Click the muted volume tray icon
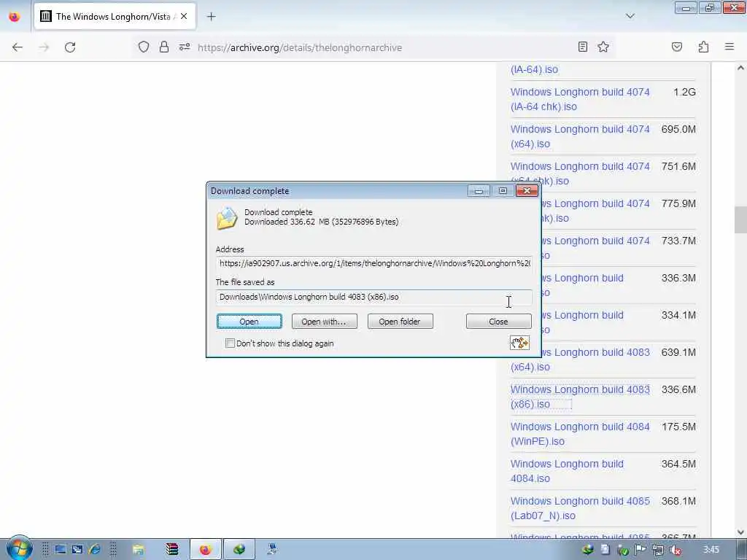Viewport: 747px width, 560px height. pos(676,550)
